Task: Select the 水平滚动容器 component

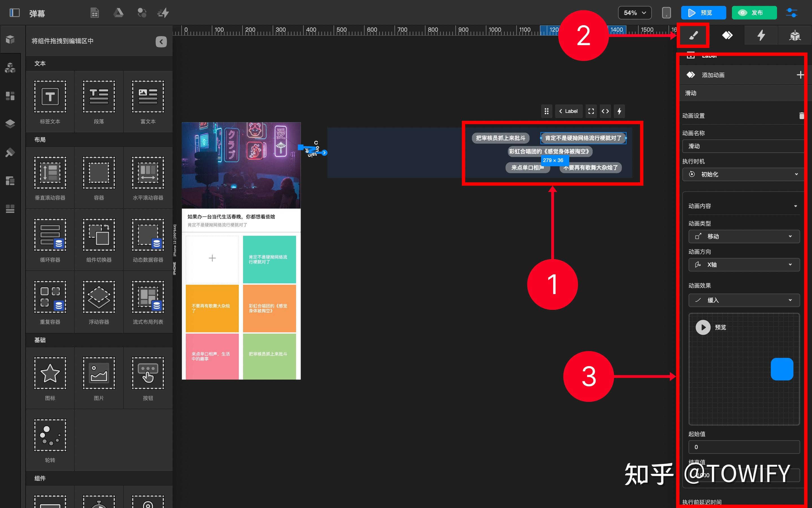Action: (x=148, y=178)
